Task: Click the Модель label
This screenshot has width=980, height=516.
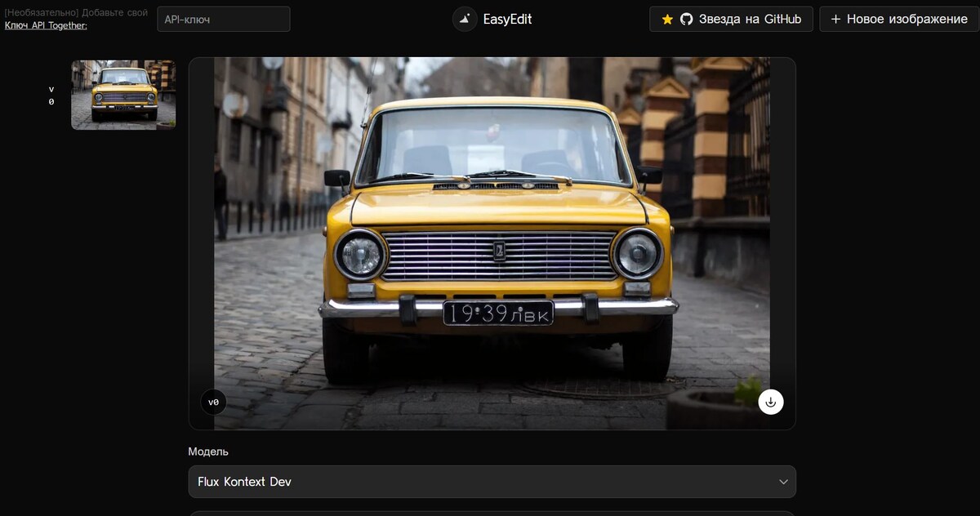Action: 208,451
